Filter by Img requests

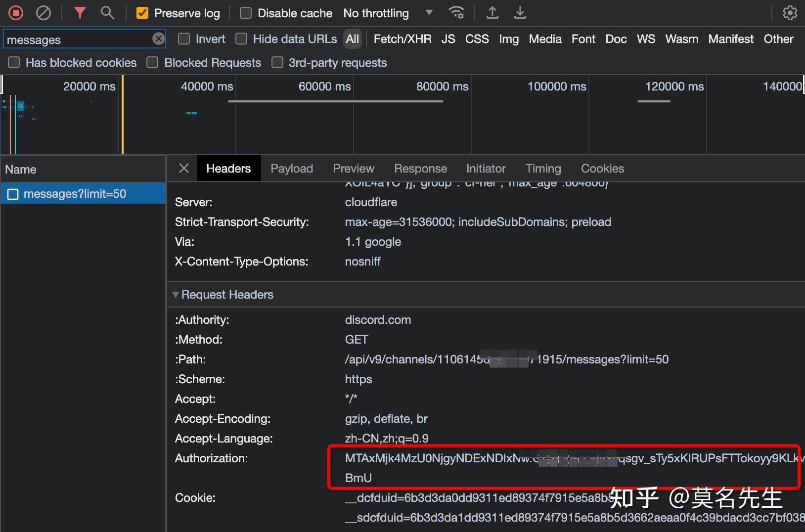coord(509,39)
